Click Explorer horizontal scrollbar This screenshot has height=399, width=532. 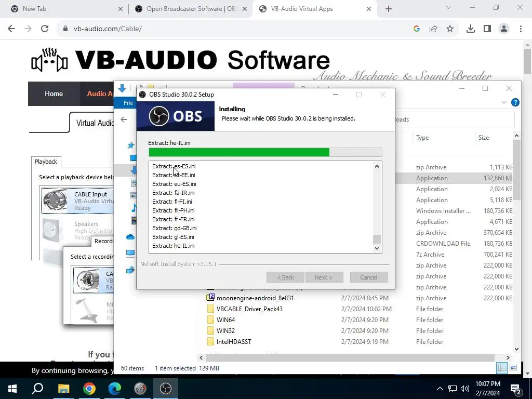click(x=350, y=357)
